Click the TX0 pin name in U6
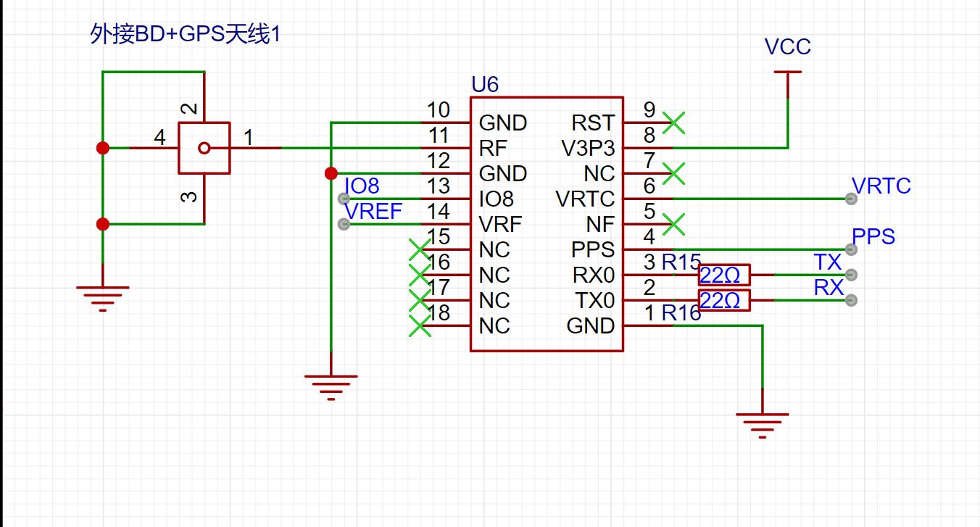The image size is (980, 527). [594, 301]
